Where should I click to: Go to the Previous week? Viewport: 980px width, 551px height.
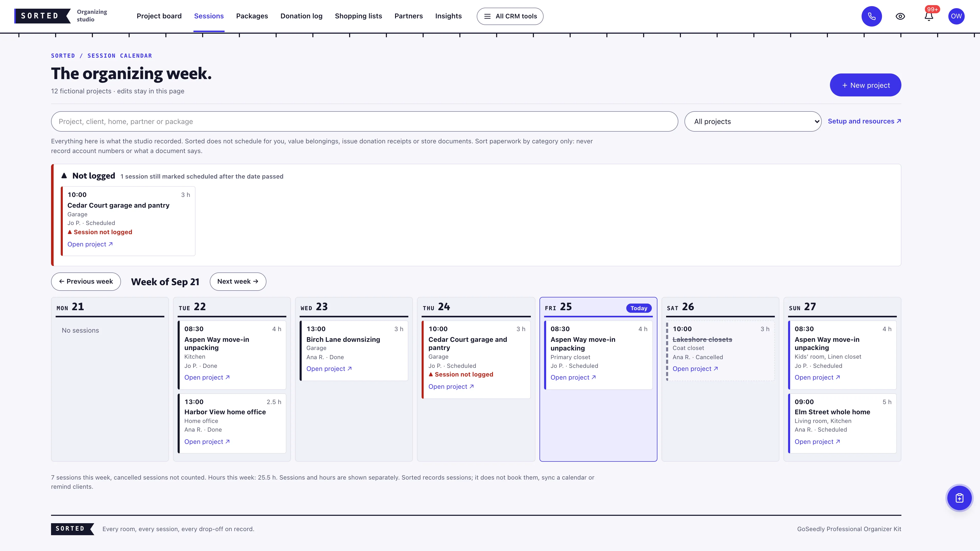point(86,281)
